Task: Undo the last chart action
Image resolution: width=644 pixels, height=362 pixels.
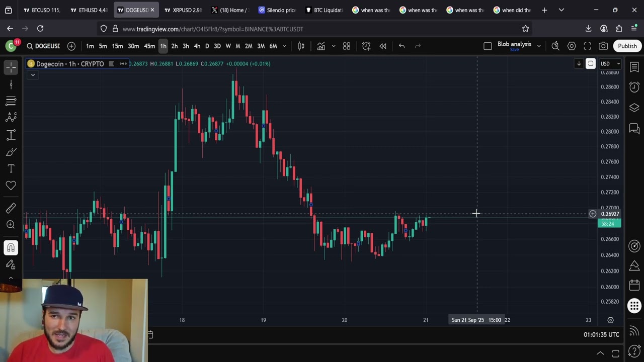Action: tap(401, 46)
